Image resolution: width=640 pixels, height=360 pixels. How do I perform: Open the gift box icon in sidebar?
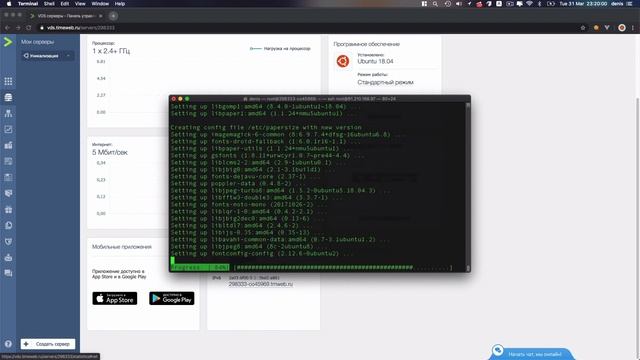[x=8, y=209]
